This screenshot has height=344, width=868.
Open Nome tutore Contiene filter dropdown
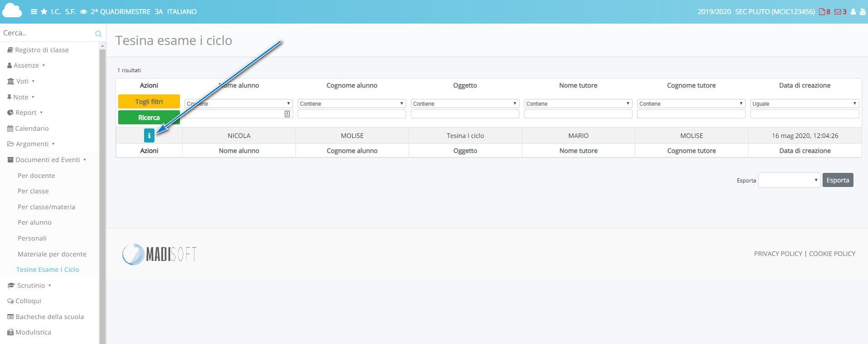pos(578,103)
